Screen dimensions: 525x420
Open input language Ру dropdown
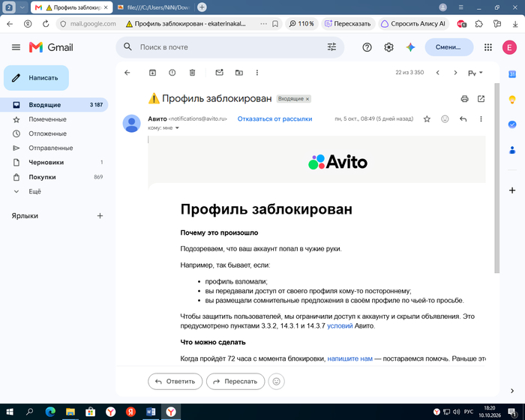point(475,73)
